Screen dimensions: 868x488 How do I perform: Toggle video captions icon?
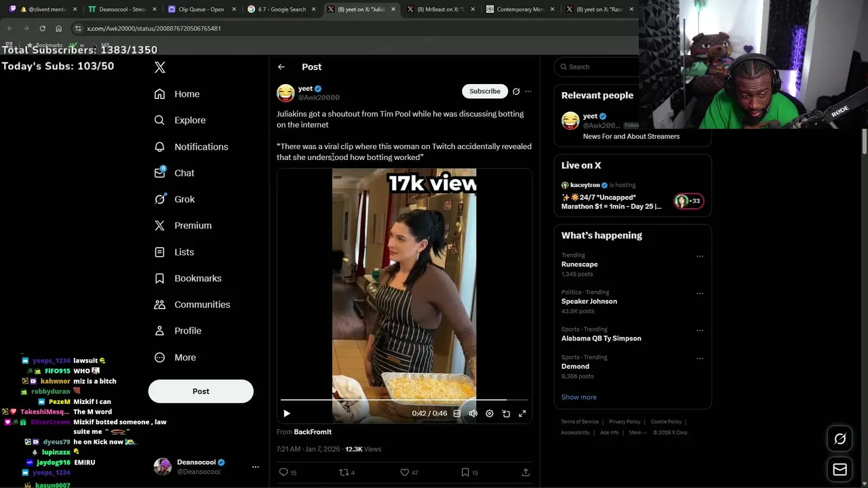coord(457,413)
